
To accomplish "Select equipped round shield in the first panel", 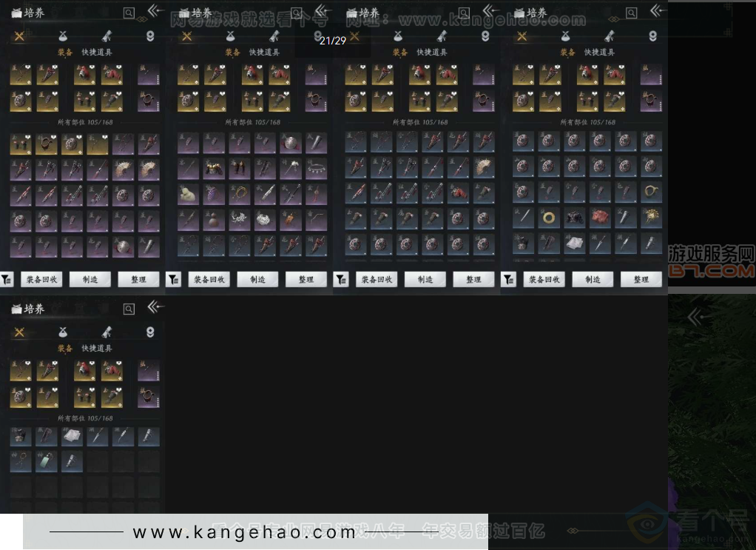I will (21, 101).
